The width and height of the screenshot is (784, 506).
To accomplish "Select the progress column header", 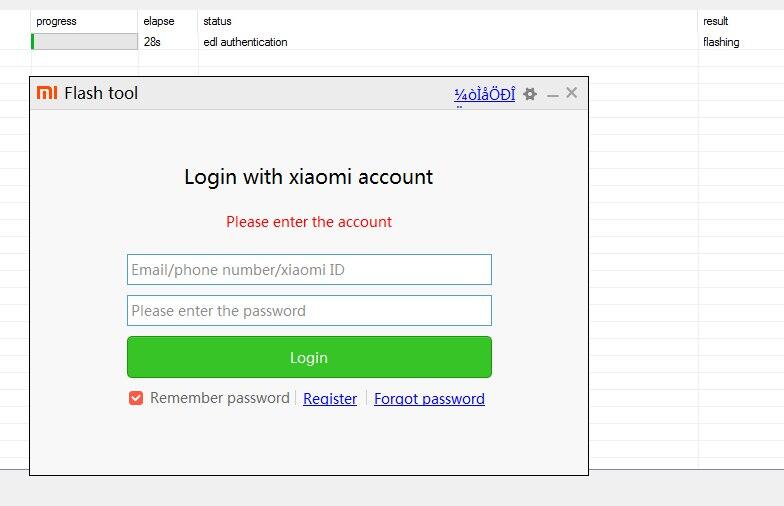I will click(x=56, y=21).
